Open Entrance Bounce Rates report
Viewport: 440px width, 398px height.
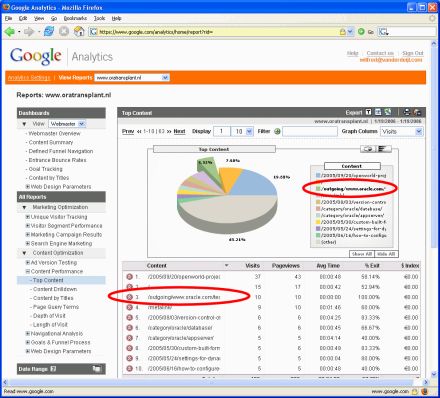[57, 160]
